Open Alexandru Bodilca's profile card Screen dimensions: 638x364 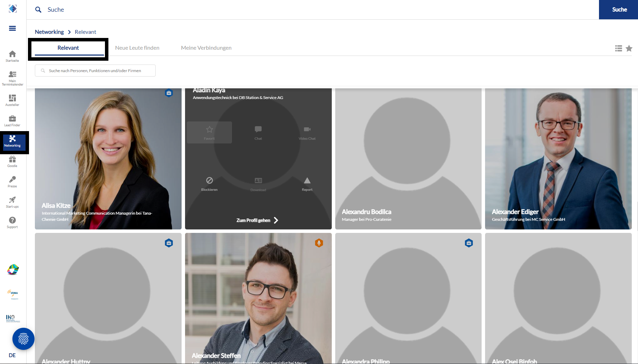pyautogui.click(x=408, y=159)
